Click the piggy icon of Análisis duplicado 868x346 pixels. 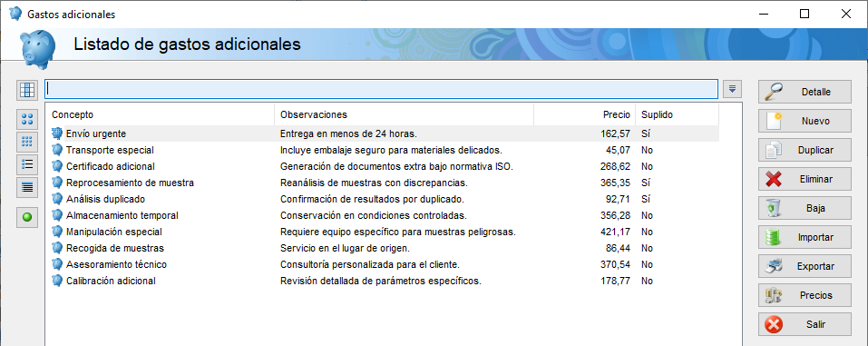point(57,199)
